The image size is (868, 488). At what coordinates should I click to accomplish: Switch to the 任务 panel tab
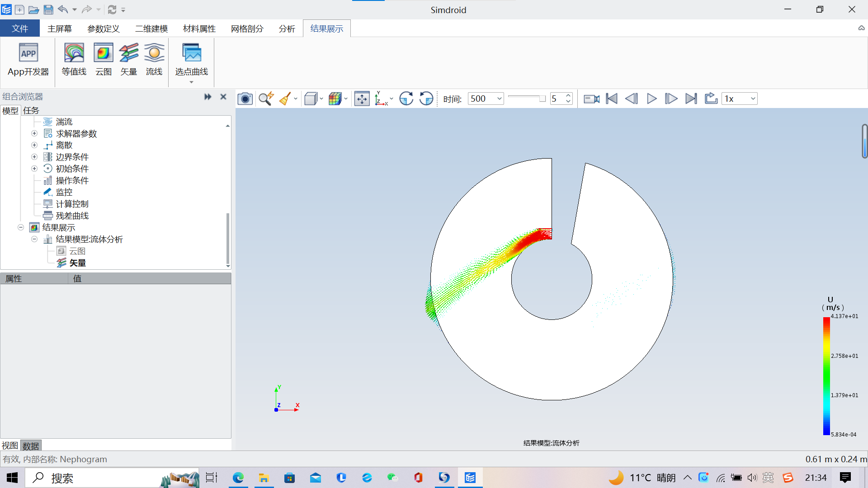(31, 110)
